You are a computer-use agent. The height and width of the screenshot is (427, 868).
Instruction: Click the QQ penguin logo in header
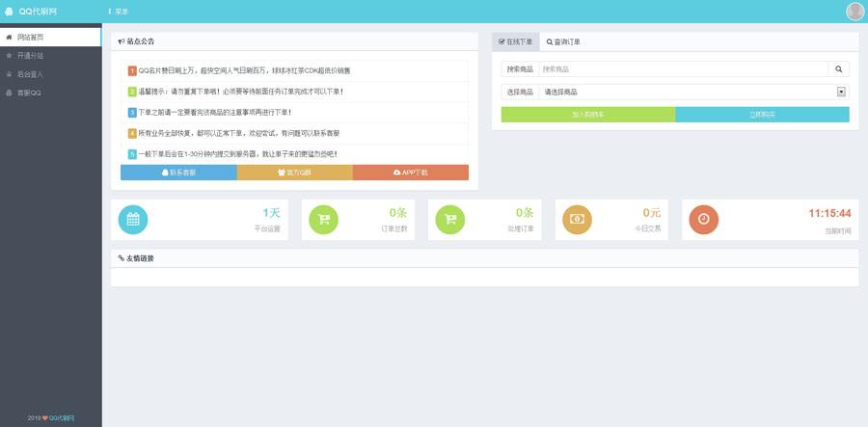point(10,12)
